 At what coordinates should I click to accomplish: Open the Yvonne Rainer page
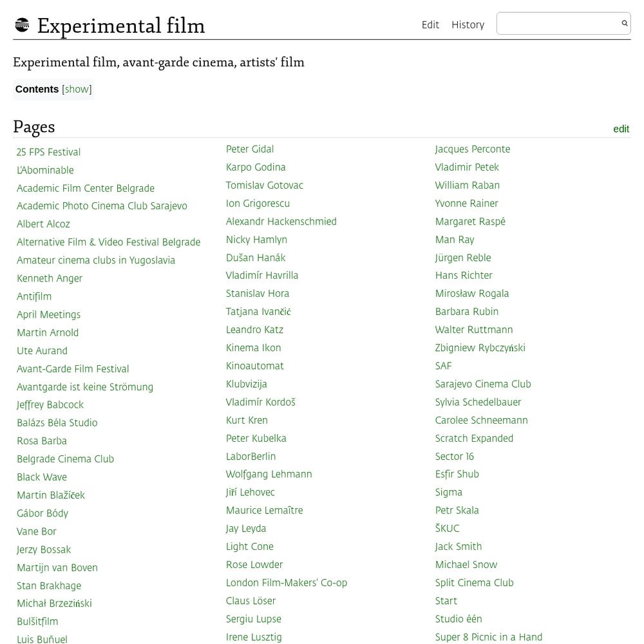(466, 204)
